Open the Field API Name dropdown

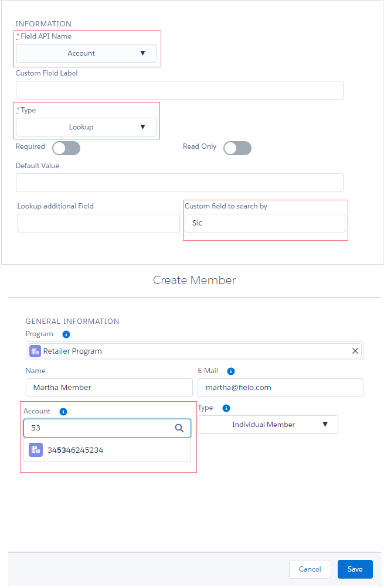pyautogui.click(x=86, y=53)
